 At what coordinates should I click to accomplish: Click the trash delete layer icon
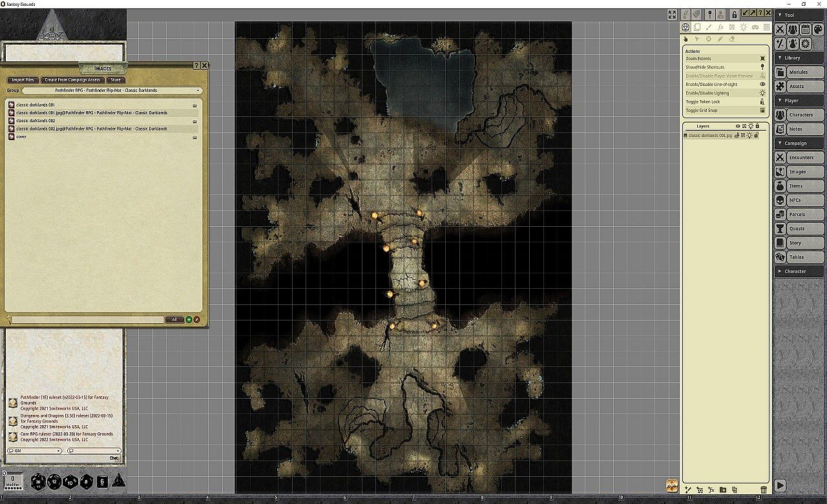pos(764,490)
